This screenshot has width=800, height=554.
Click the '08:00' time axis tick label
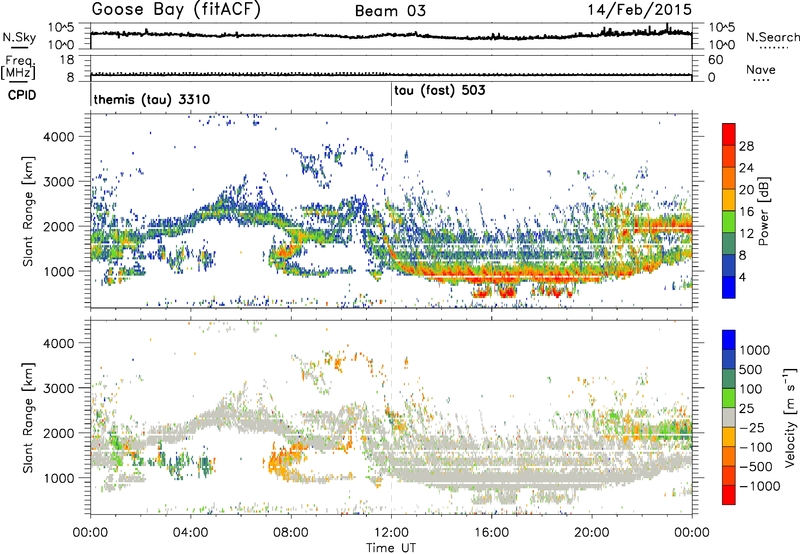[291, 533]
